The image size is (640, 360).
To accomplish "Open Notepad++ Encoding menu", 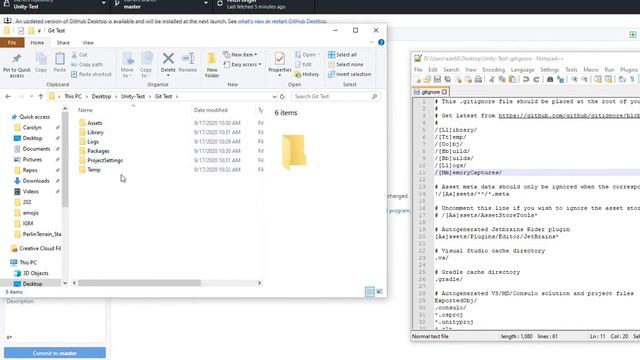I will (x=493, y=70).
